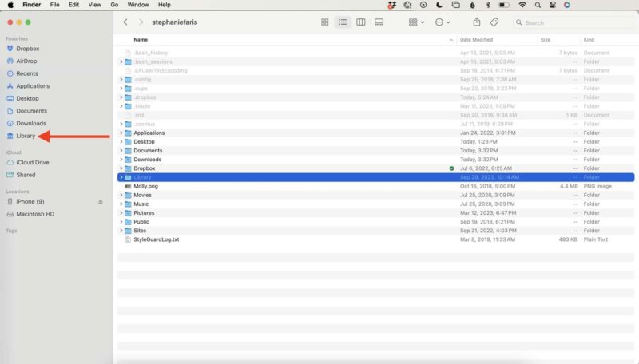Open the View menu
This screenshot has height=364, width=639.
click(95, 5)
